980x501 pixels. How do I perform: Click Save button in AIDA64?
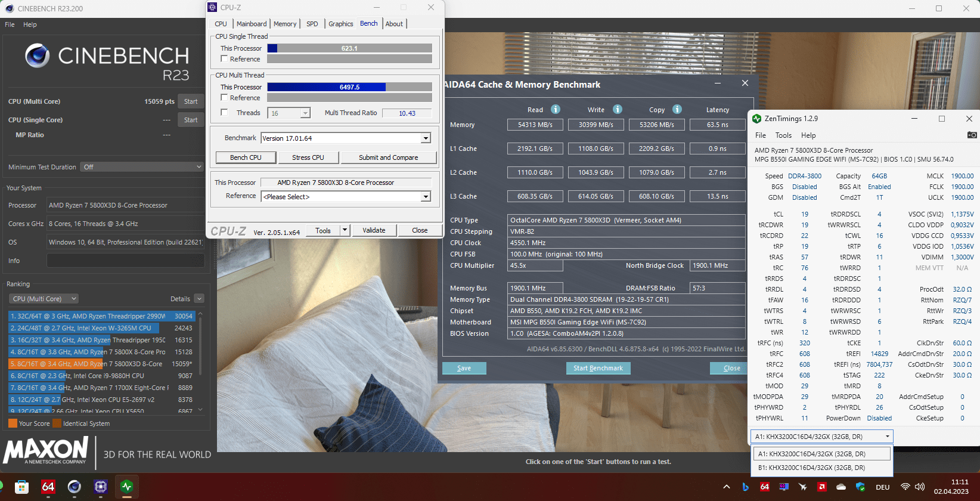click(x=464, y=368)
